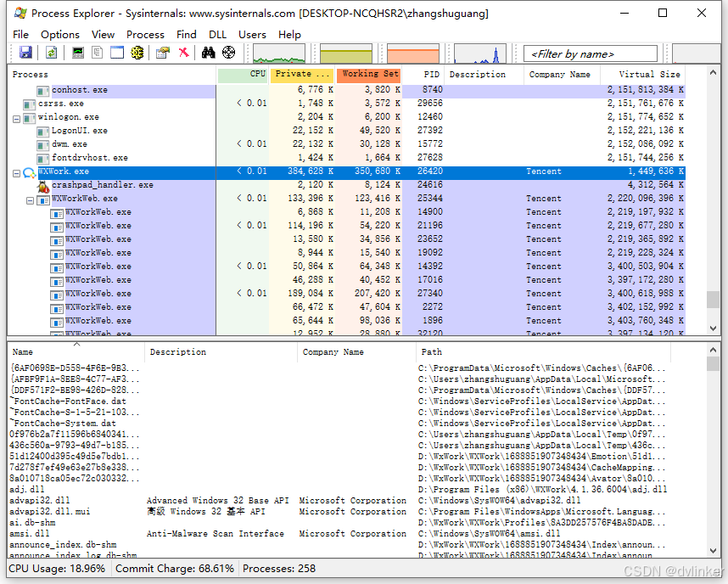
Task: Click the Refresh Now toolbar icon
Action: point(52,53)
